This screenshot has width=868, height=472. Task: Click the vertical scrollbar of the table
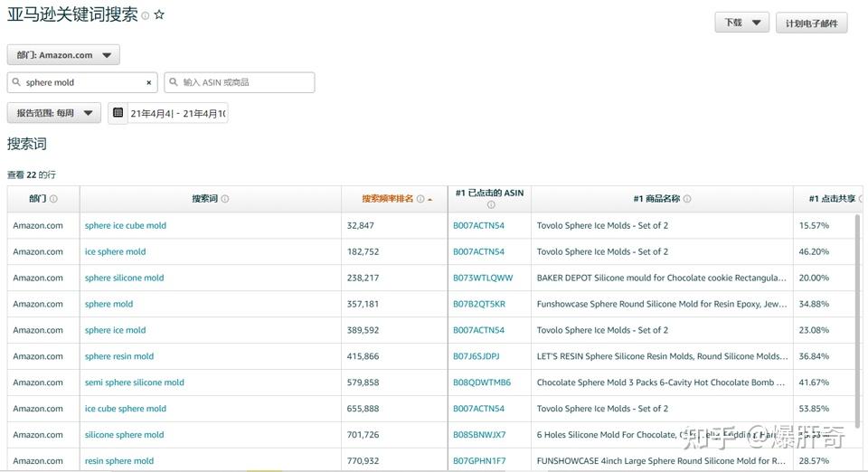858,321
